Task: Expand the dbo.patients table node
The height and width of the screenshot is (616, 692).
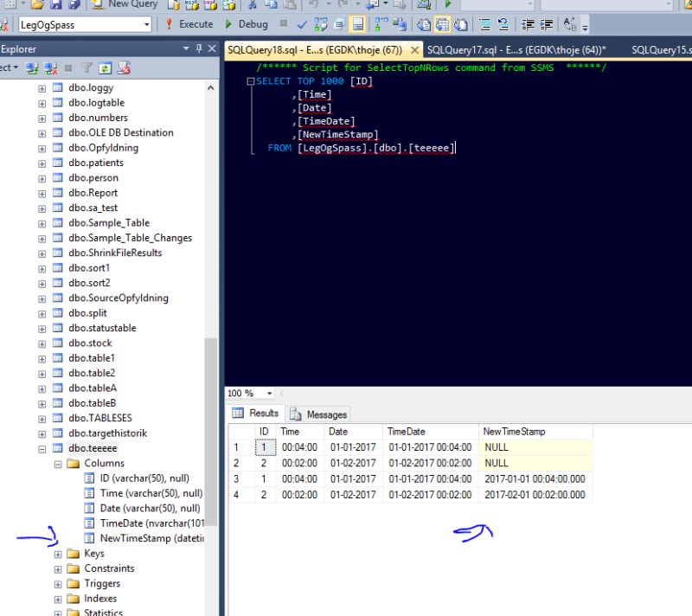Action: (x=42, y=162)
